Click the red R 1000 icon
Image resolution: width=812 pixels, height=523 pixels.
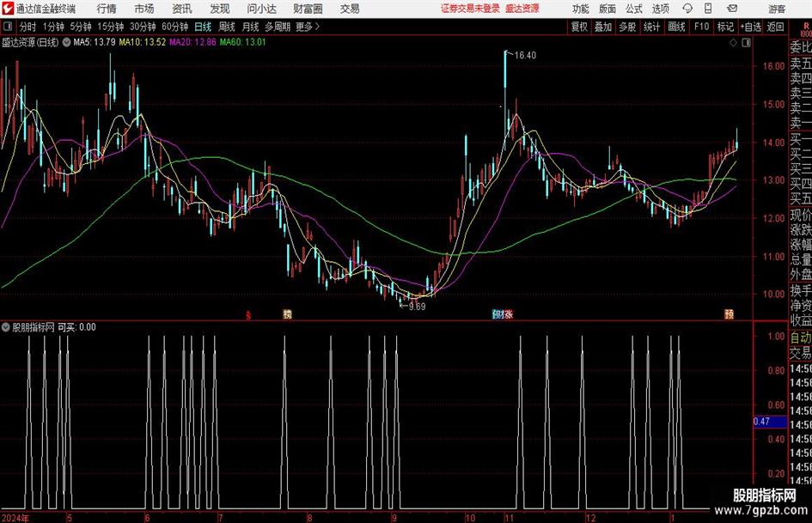(x=806, y=29)
